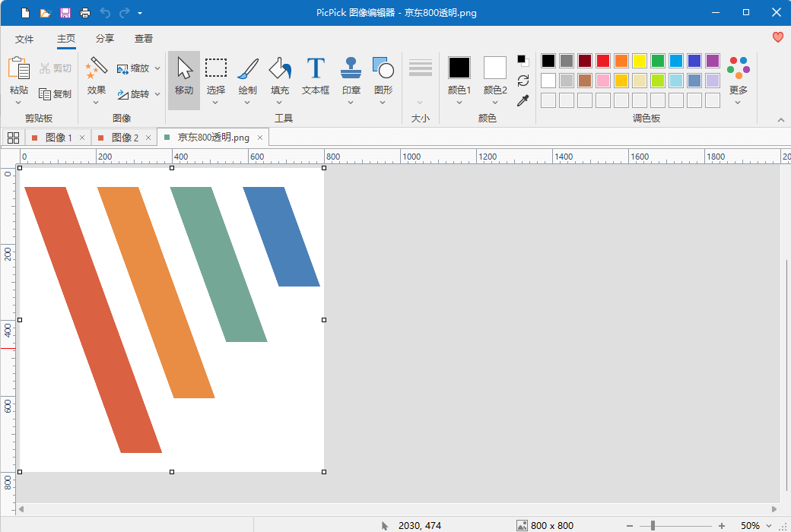Screen dimensions: 791x532
Task: Close the 京东800透明.png tab
Action: (x=260, y=138)
